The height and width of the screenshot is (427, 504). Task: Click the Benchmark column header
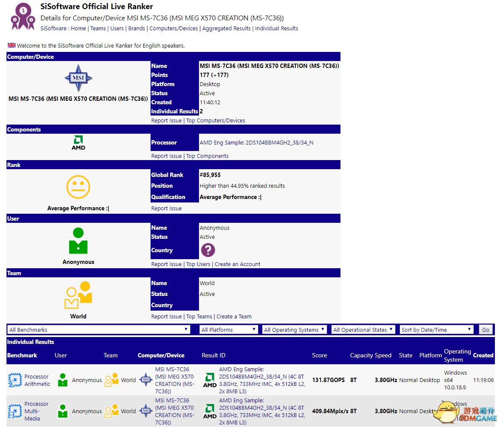coord(22,355)
